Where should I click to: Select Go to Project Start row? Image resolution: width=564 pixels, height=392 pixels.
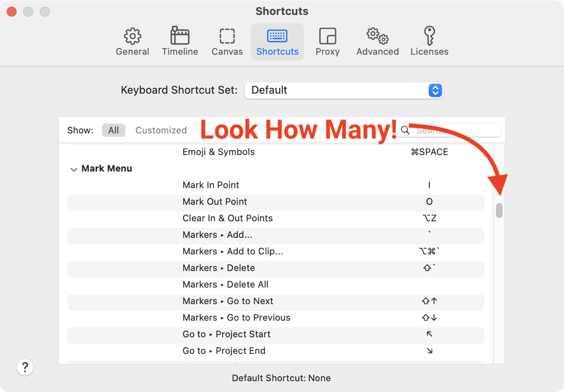(x=275, y=334)
